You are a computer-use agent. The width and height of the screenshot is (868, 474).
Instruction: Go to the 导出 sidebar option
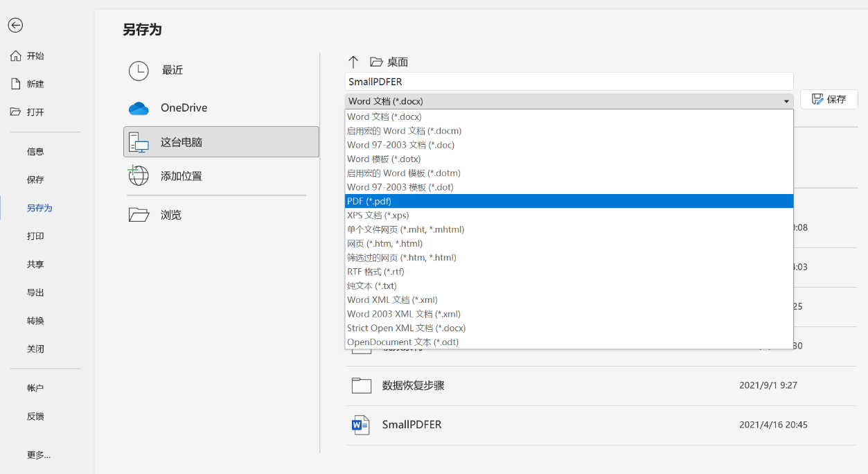(x=35, y=292)
